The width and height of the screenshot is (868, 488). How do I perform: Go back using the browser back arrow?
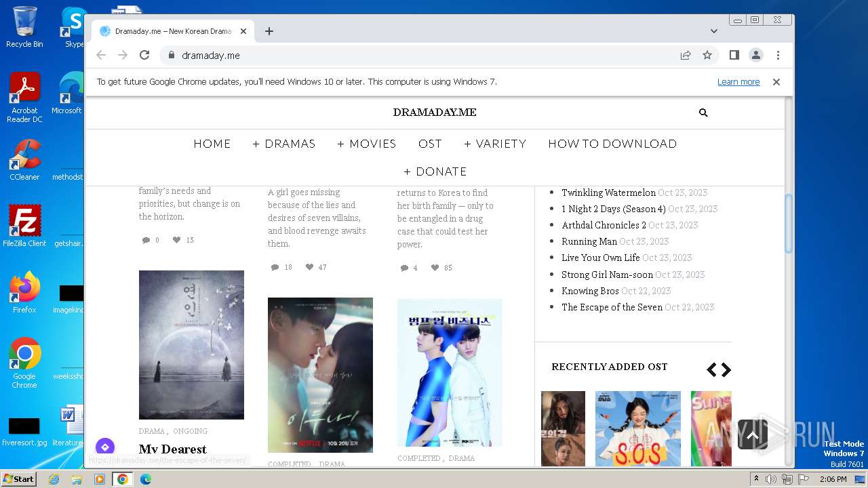(x=101, y=56)
